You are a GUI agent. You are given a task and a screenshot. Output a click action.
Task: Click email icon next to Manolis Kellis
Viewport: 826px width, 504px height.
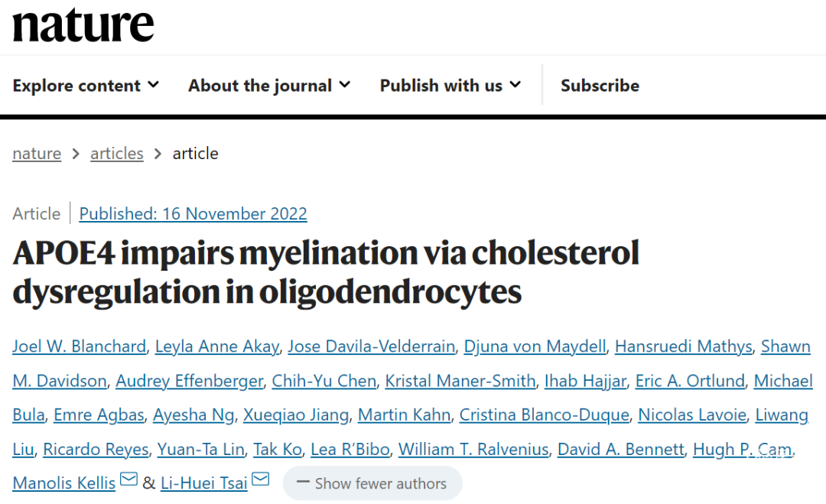coord(129,480)
